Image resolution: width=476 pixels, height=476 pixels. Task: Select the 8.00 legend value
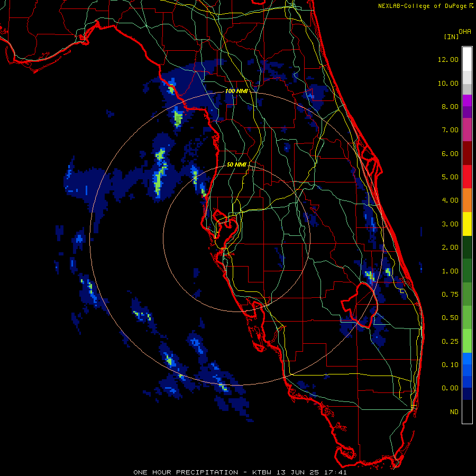coord(450,106)
